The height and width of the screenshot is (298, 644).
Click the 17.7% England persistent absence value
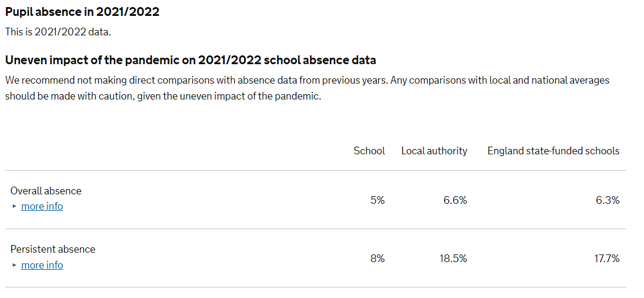606,259
